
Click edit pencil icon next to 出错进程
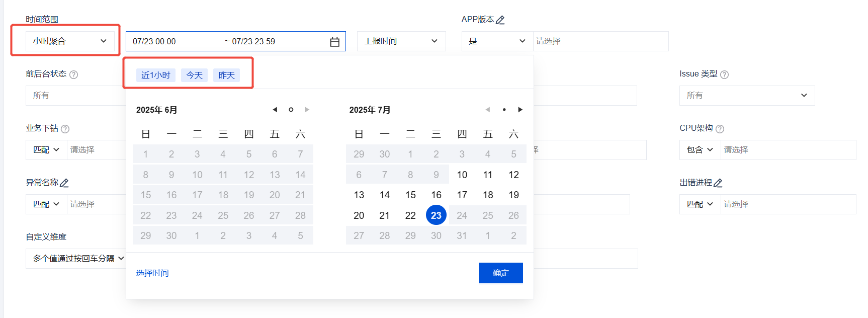(718, 183)
